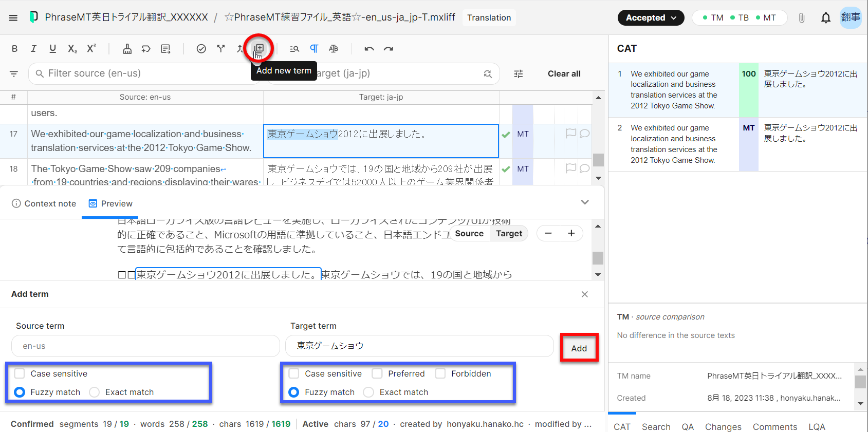This screenshot has width=868, height=432.
Task: Collapse the preview panel chevron
Action: coord(584,202)
